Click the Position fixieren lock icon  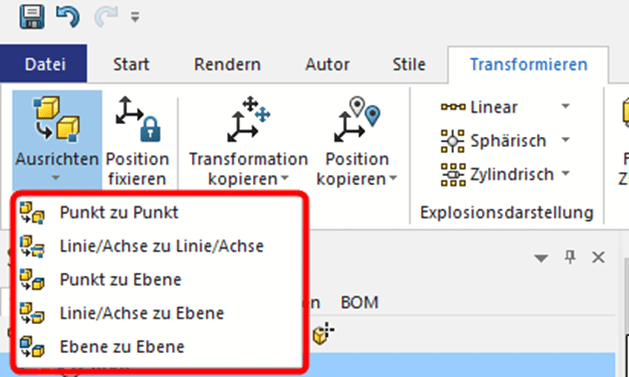(x=138, y=119)
